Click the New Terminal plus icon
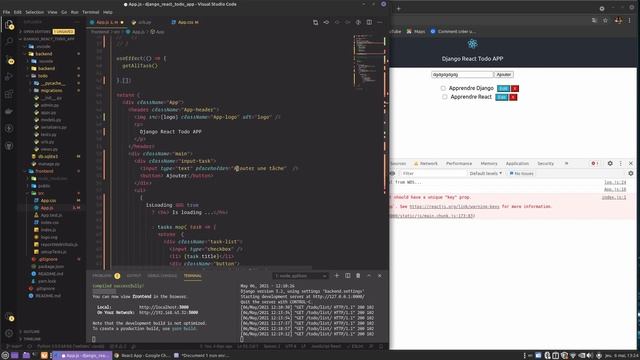The width and height of the screenshot is (640, 360). pyautogui.click(x=337, y=276)
